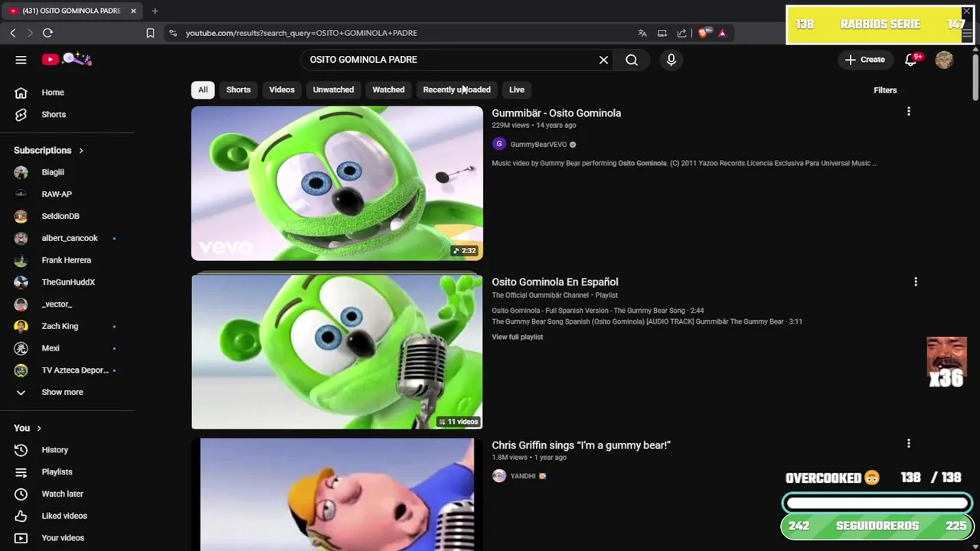Open Frank Herrera subscription channel
Image resolution: width=980 pixels, height=551 pixels.
pos(67,260)
